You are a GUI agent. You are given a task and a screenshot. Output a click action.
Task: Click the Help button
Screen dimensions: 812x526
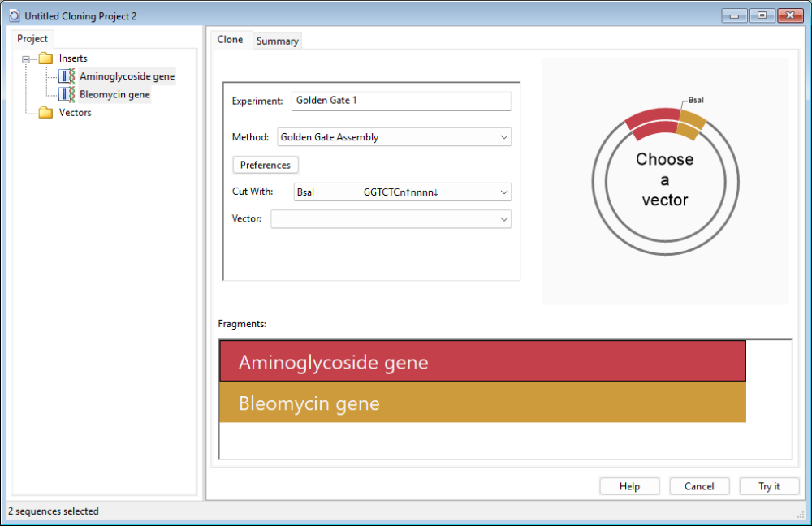[x=630, y=486]
